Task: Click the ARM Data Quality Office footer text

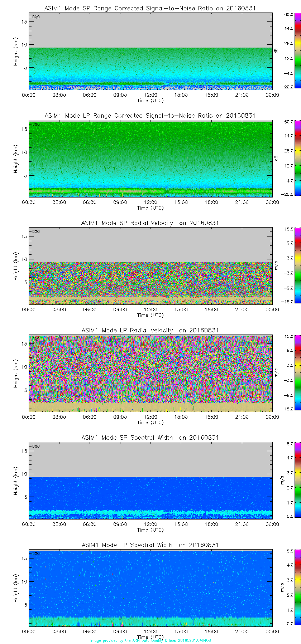Action: [x=150, y=640]
